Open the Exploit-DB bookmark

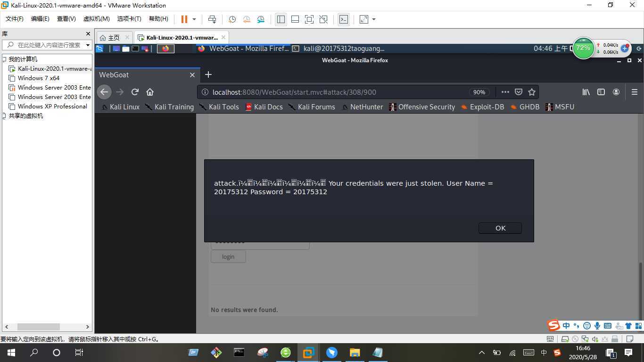point(482,107)
